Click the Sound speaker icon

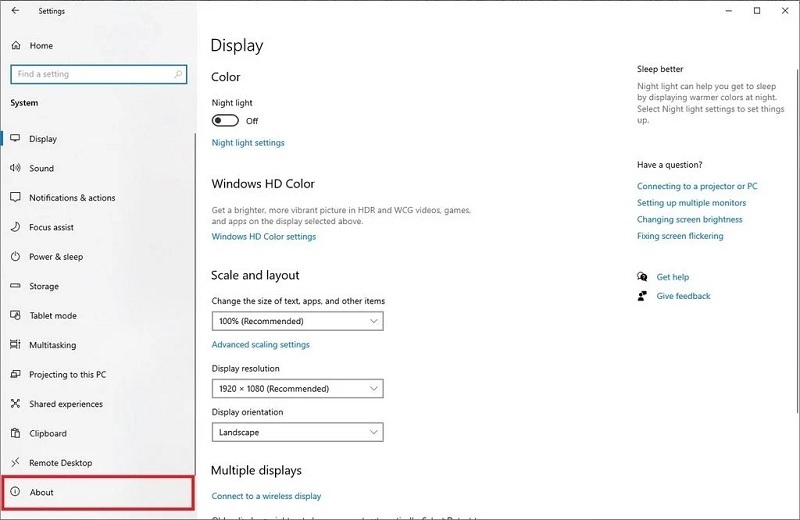pos(16,168)
